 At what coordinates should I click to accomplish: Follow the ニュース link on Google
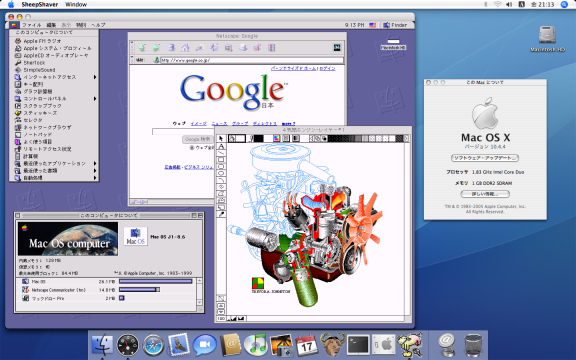pos(219,123)
